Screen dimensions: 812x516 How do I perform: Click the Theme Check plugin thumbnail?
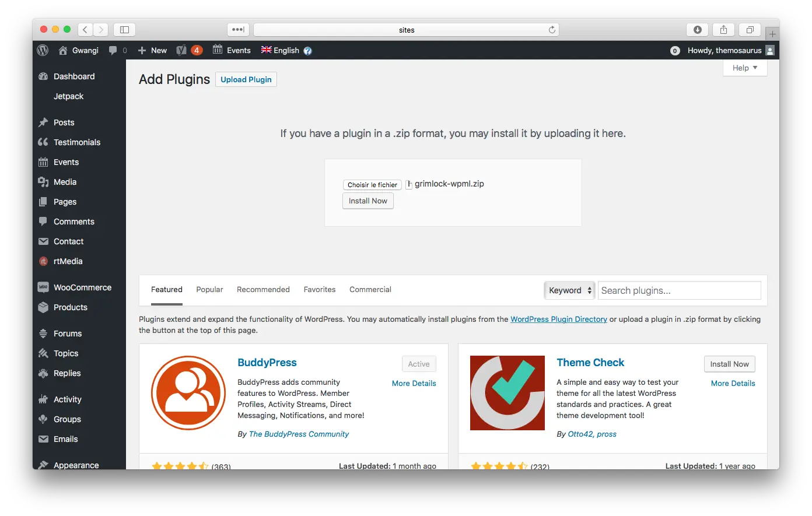click(508, 393)
